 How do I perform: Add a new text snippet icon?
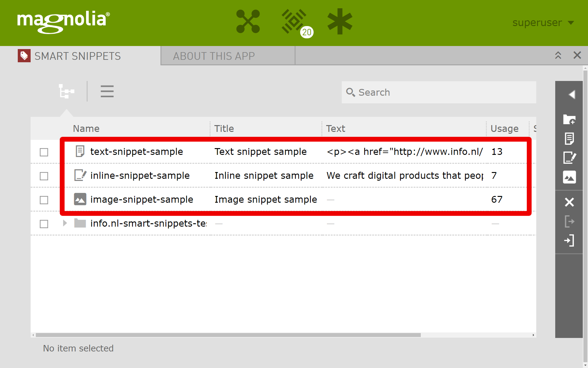click(x=569, y=139)
